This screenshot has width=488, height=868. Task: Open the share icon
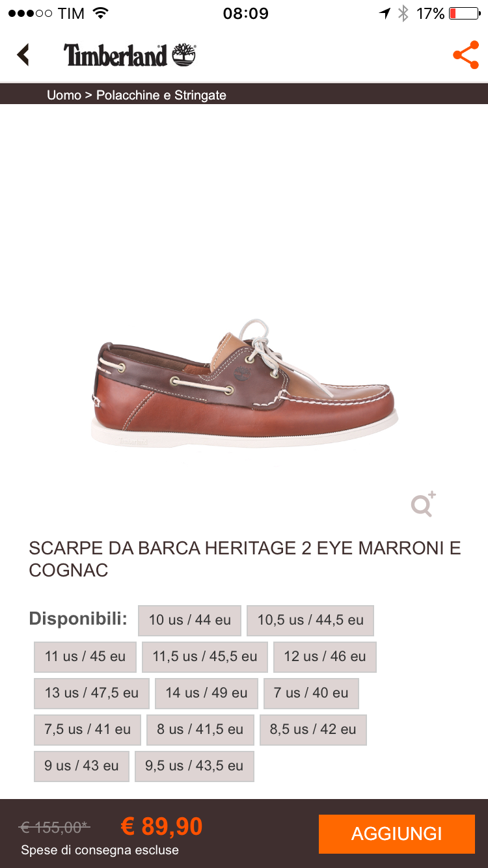tap(466, 55)
